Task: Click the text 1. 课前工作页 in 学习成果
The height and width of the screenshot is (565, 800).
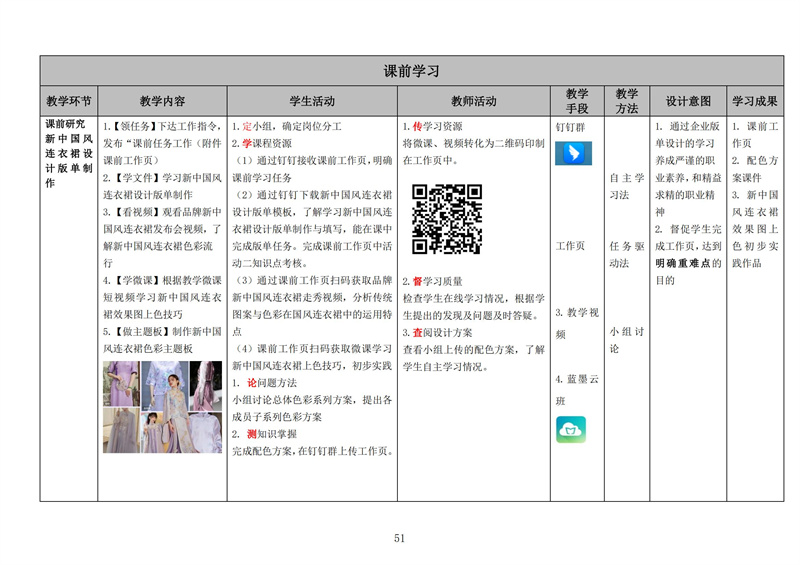Action: (x=755, y=135)
